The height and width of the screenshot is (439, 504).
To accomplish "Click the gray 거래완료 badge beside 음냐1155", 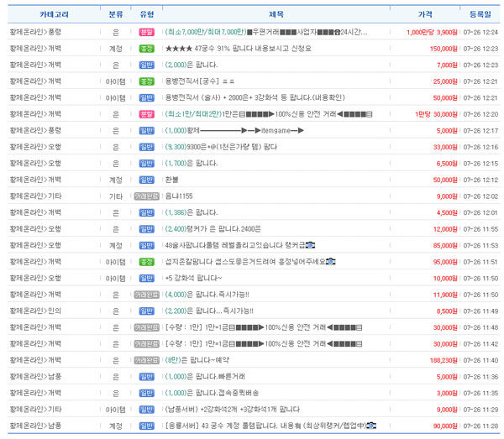I will coord(146,196).
